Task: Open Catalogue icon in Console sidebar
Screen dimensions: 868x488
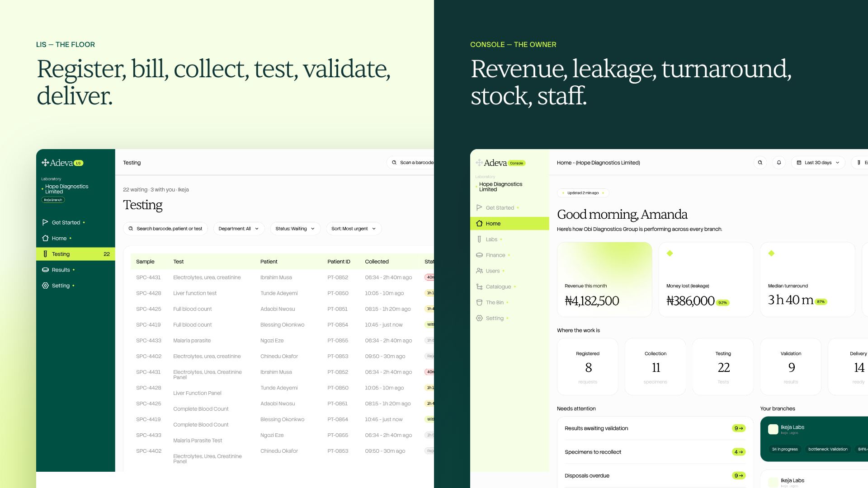Action: (479, 286)
